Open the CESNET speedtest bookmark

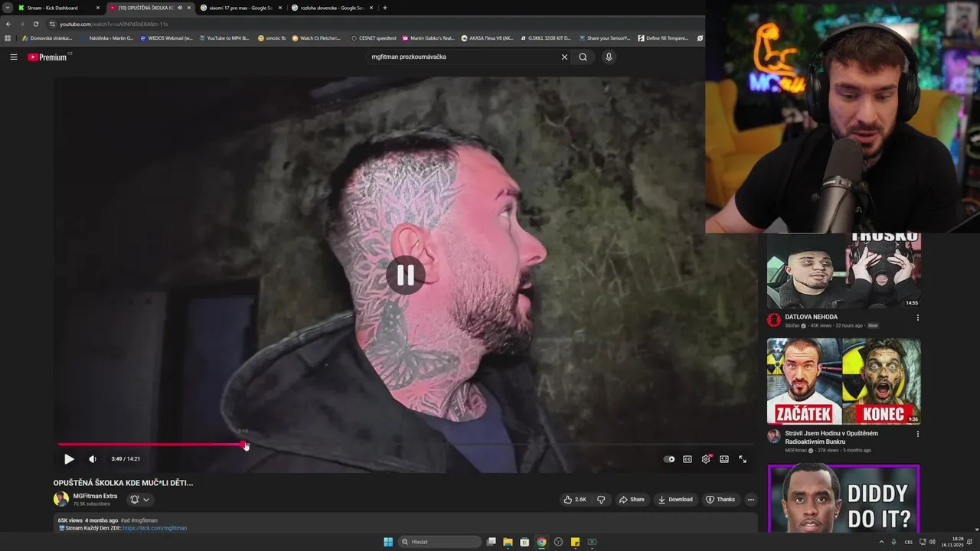point(374,37)
